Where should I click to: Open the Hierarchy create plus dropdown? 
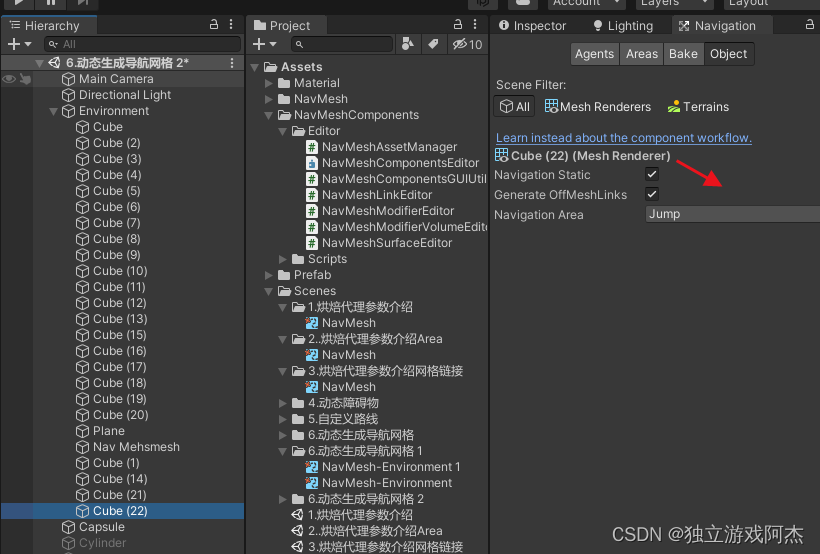(19, 44)
